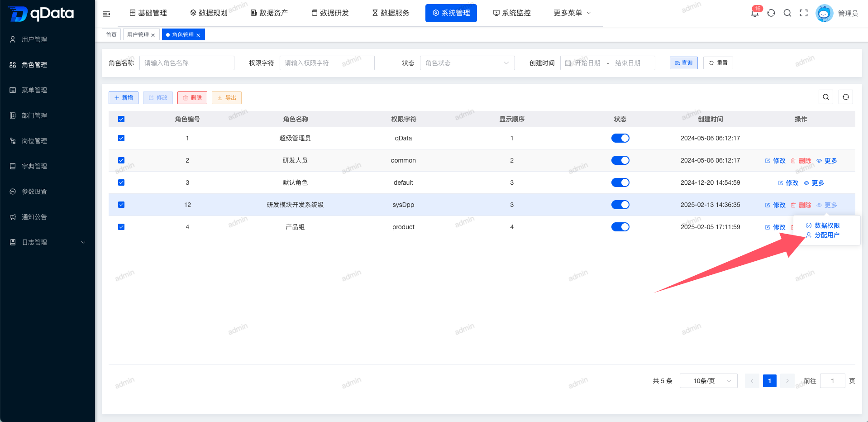Click the toolbar 修改 button
Image resolution: width=868 pixels, height=422 pixels.
(158, 98)
